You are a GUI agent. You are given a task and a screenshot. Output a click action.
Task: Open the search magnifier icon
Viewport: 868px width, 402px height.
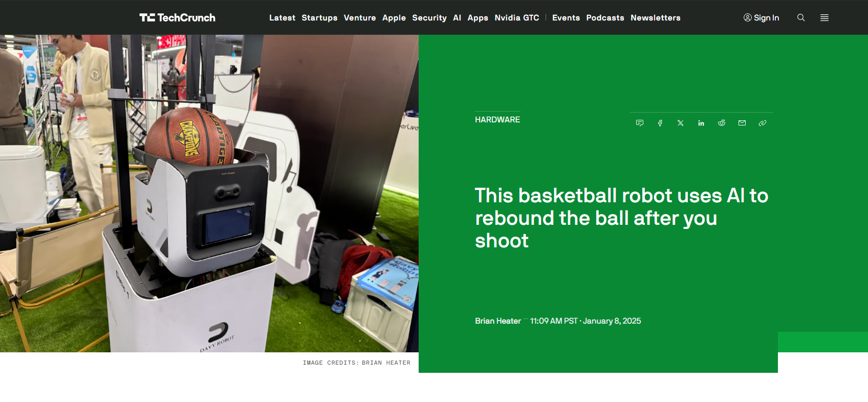click(801, 17)
